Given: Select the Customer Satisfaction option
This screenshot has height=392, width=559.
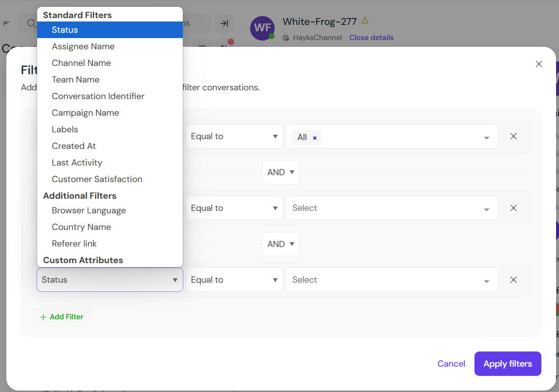Looking at the screenshot, I should coord(97,179).
